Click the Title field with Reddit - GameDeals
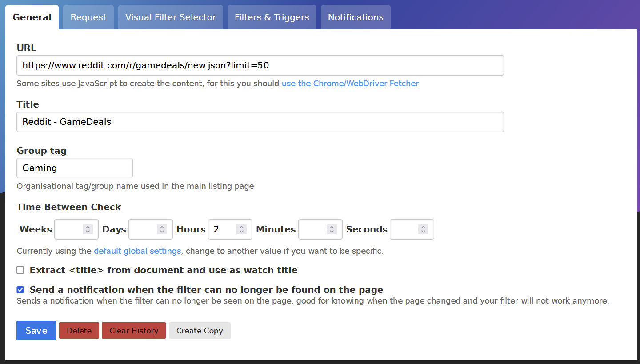Screen dimensions: 640x364 pyautogui.click(x=260, y=122)
